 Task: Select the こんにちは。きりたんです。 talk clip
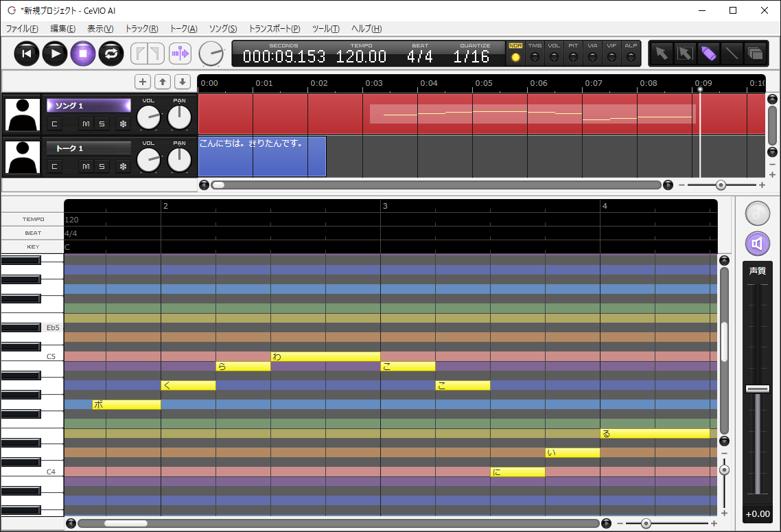click(x=262, y=157)
